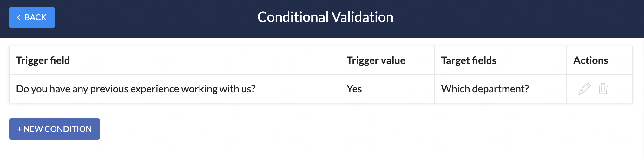Click the CONDITION text on the blue button
This screenshot has height=157, width=644.
tap(68, 129)
